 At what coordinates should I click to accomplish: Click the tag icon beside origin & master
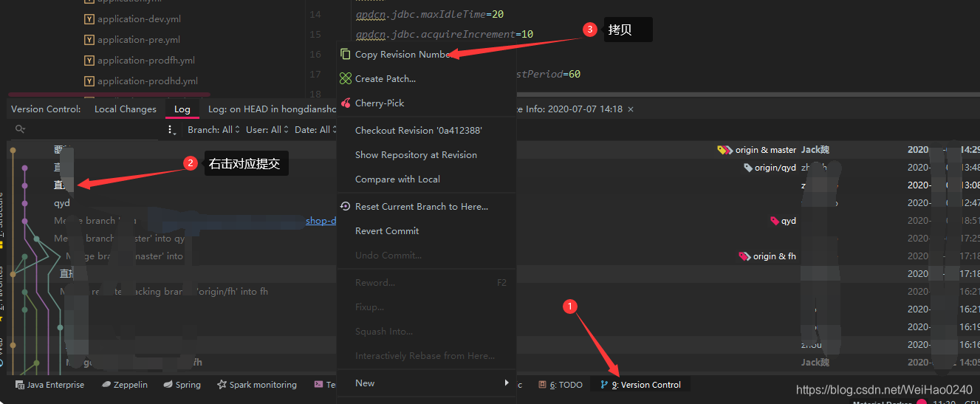click(x=725, y=150)
